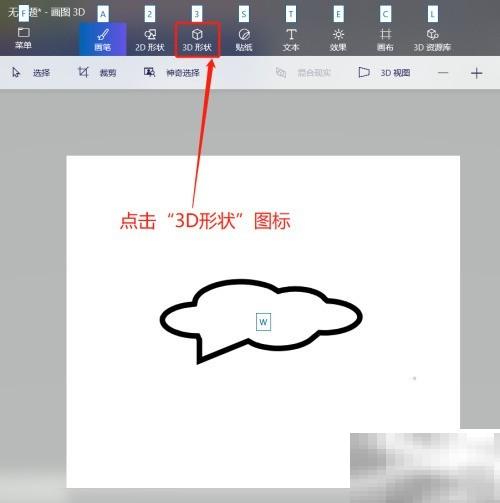Click the 混合现实 (Mixed reality) button
Screen dimensions: 500x503
(303, 72)
